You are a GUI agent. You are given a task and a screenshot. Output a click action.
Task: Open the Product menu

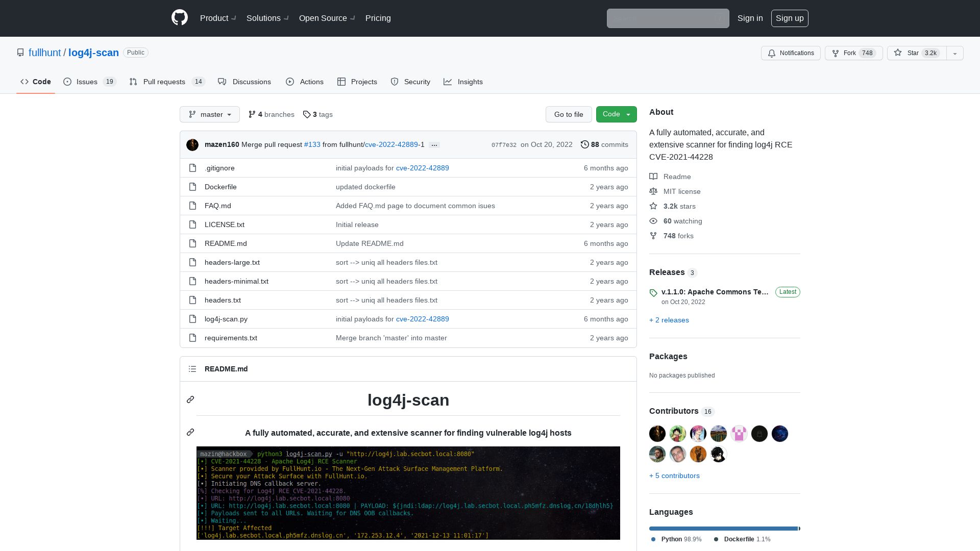(218, 18)
